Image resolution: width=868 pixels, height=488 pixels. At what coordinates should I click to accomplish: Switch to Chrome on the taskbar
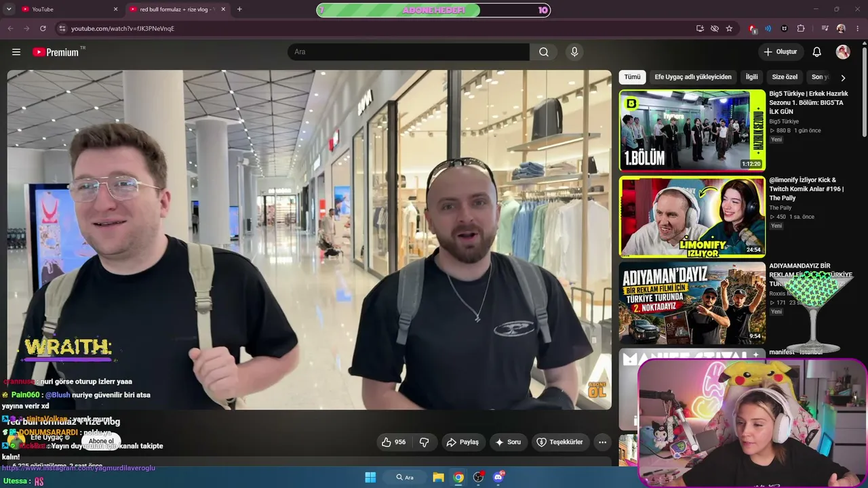458,477
